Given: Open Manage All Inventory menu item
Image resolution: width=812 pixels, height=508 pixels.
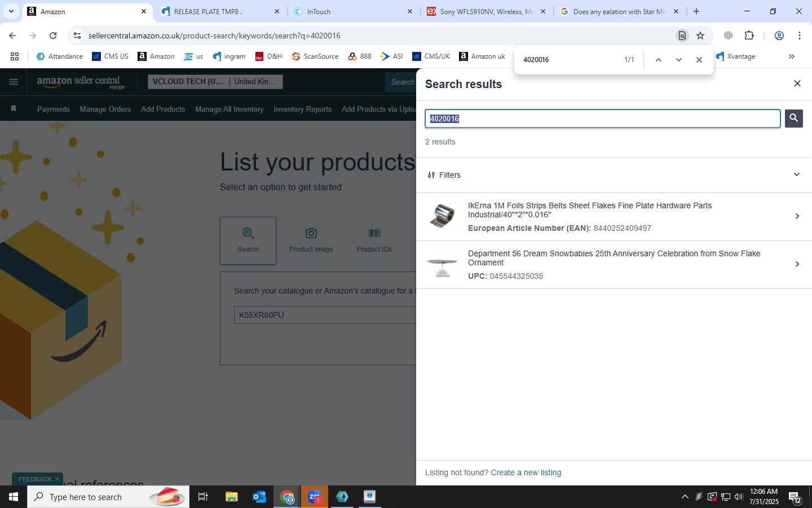Looking at the screenshot, I should (229, 109).
